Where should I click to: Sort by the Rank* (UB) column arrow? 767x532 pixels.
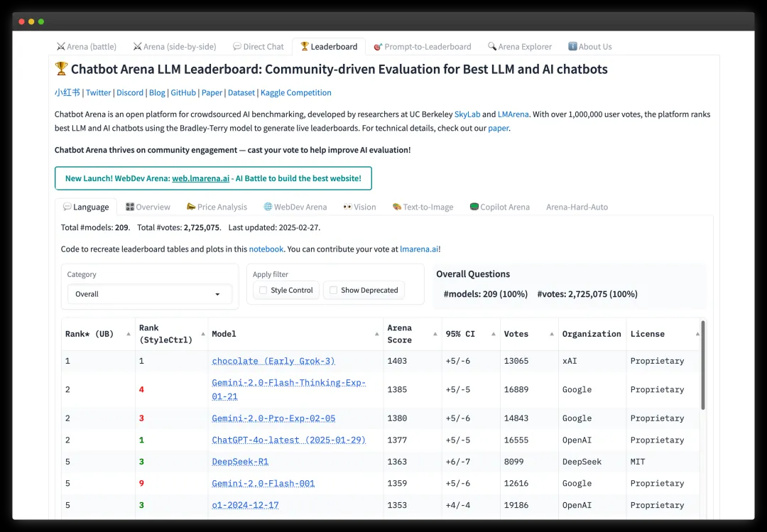point(128,334)
